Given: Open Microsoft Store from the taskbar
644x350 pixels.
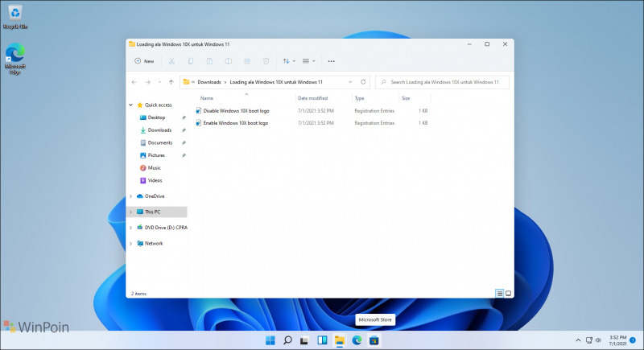Looking at the screenshot, I should point(374,340).
